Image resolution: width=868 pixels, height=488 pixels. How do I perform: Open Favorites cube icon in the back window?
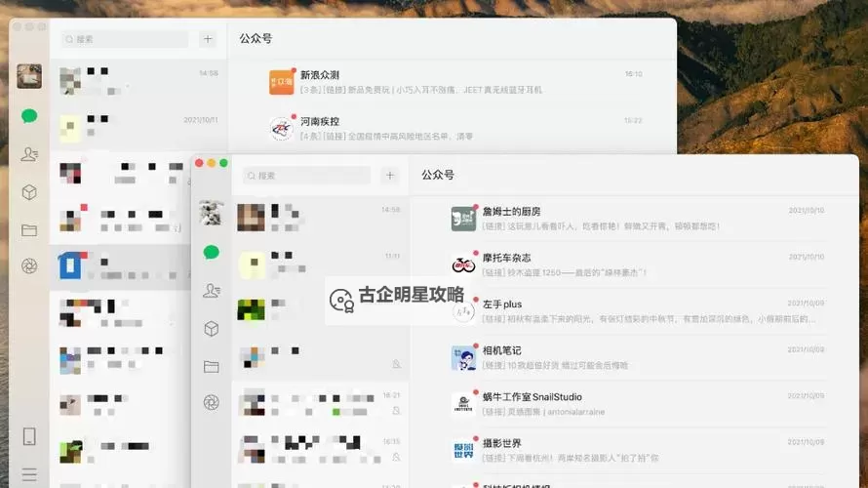29,192
